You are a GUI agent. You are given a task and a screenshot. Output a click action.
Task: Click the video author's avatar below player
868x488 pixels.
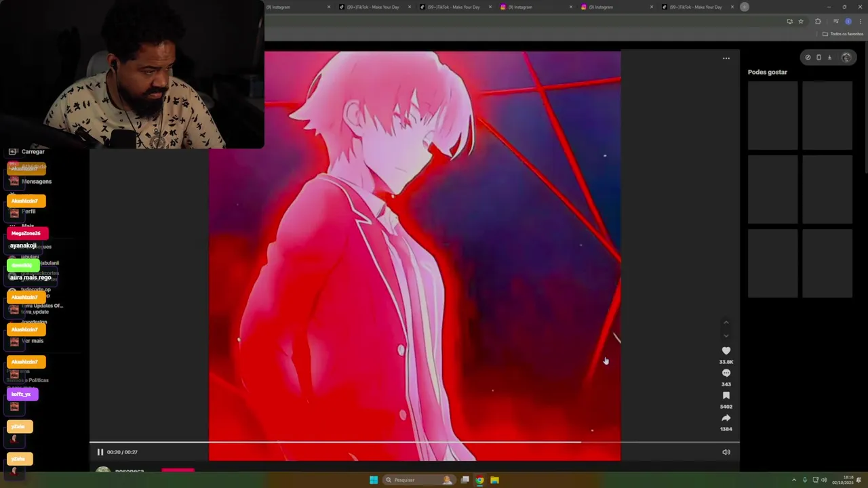(x=103, y=470)
